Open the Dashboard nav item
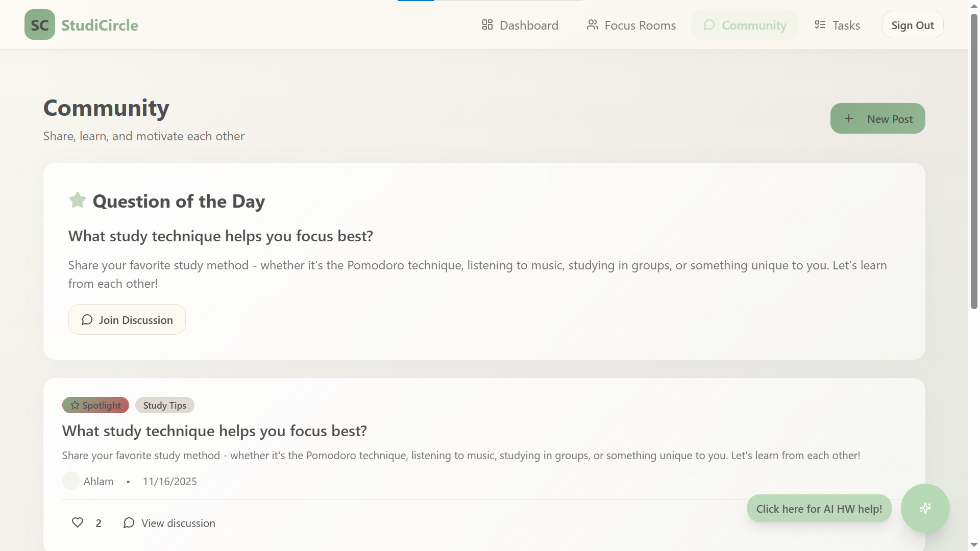 [520, 25]
